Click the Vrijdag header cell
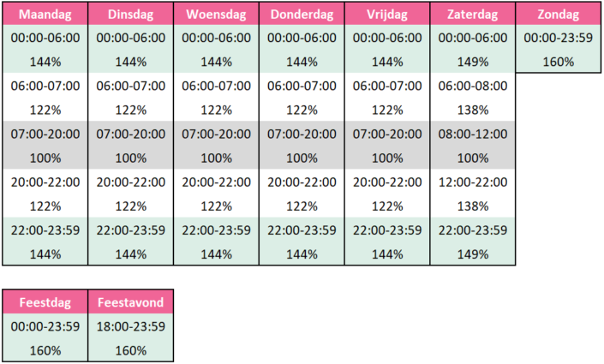This screenshot has width=604, height=364. [387, 15]
